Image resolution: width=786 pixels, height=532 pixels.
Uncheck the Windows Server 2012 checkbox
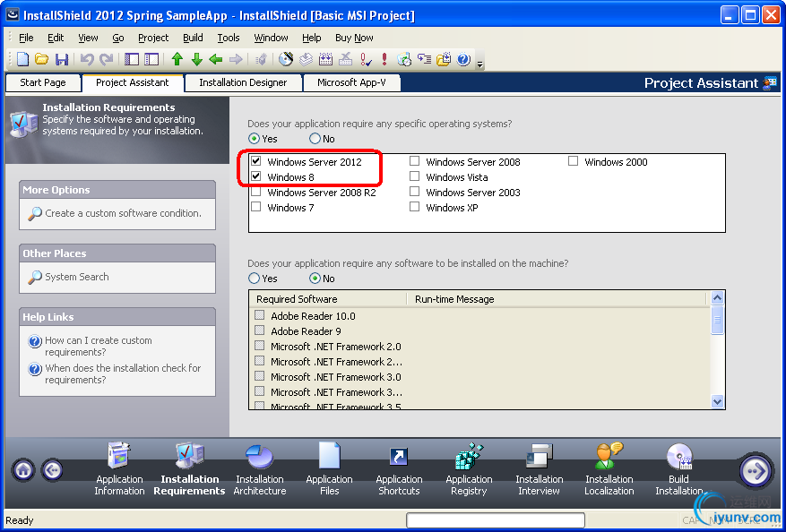[256, 161]
